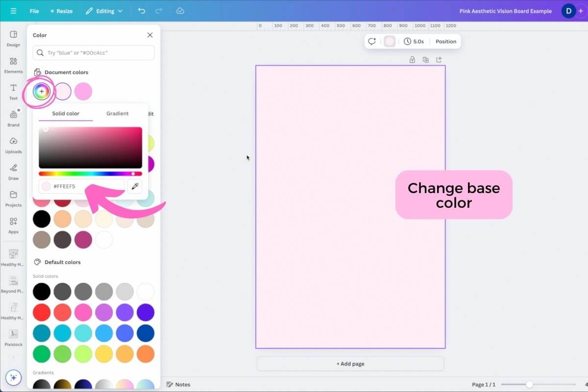Switch to the Gradient tab
Screen dimensions: 588x392
[118, 114]
